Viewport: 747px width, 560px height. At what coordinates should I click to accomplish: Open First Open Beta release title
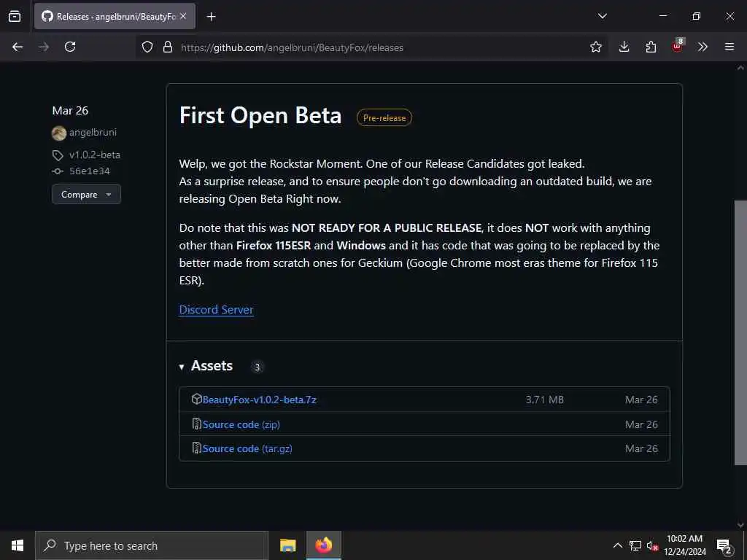(260, 116)
